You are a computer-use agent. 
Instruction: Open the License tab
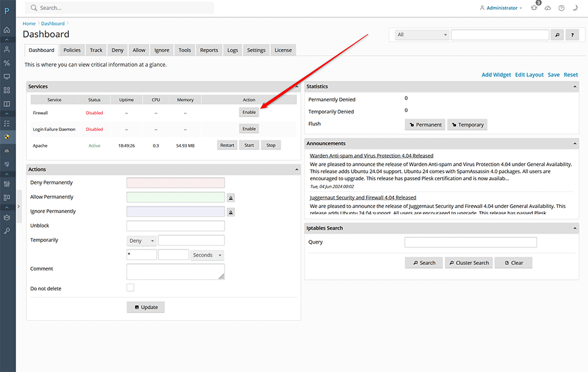pos(283,50)
